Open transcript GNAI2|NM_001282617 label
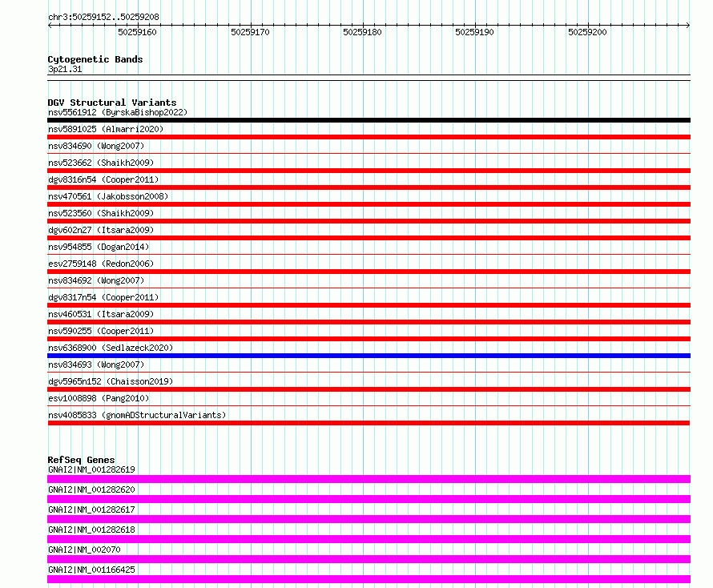 coord(91,509)
